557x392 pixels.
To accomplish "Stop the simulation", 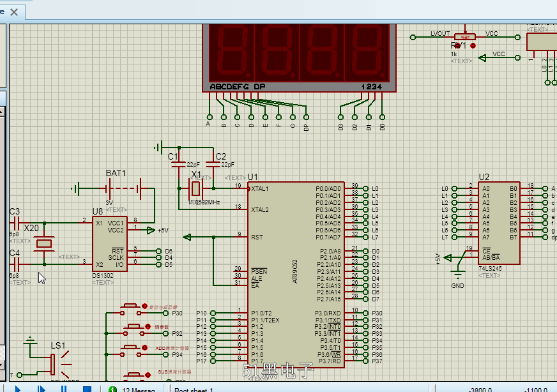I will pyautogui.click(x=87, y=389).
